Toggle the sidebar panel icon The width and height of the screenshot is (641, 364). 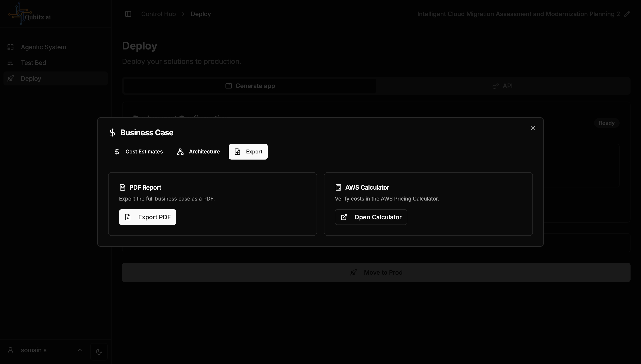tap(128, 14)
